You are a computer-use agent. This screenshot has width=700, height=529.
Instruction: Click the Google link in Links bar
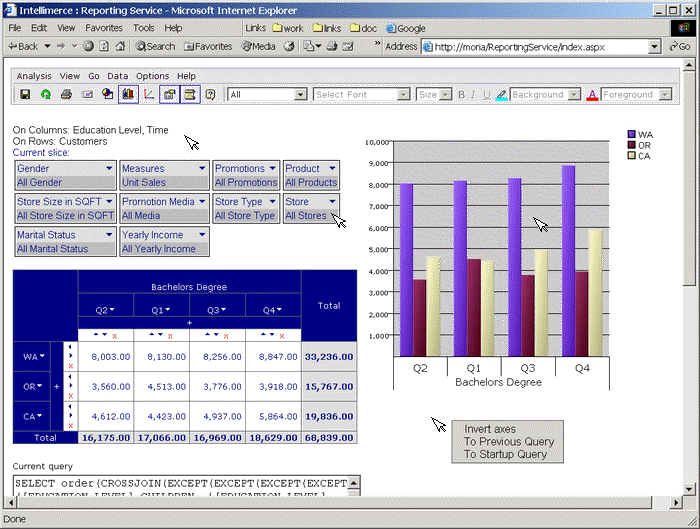point(405,28)
